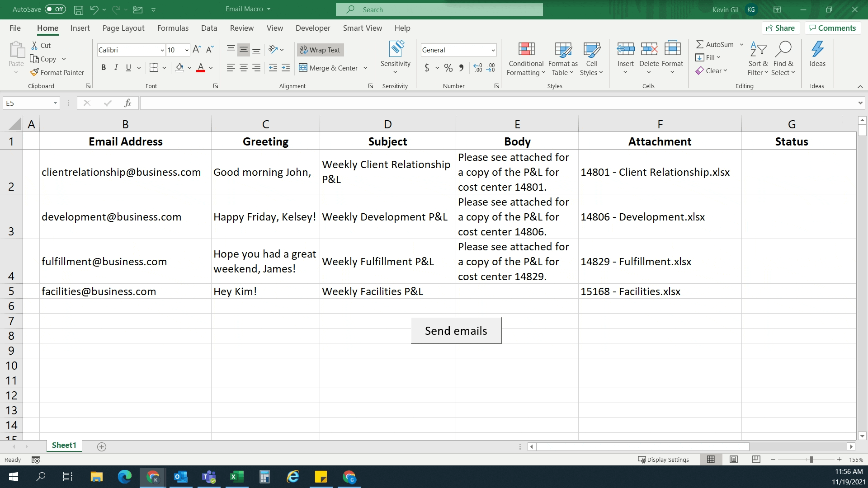Open Outlook from the taskbar

[180, 477]
